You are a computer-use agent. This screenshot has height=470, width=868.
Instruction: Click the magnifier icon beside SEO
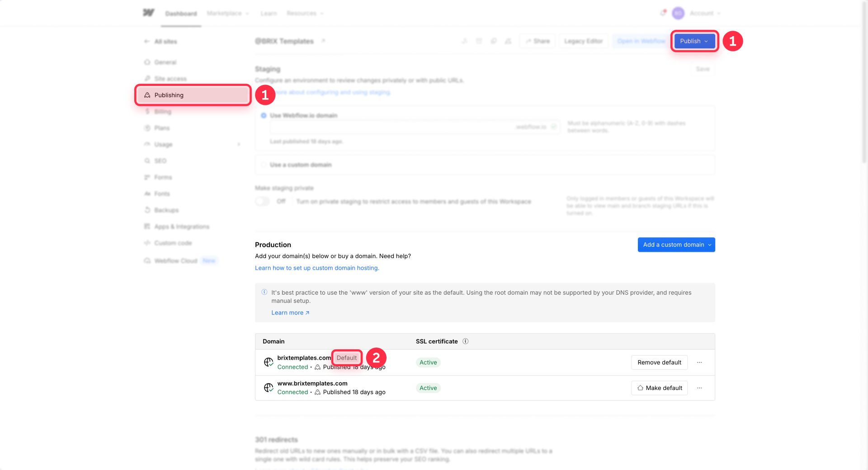(147, 161)
